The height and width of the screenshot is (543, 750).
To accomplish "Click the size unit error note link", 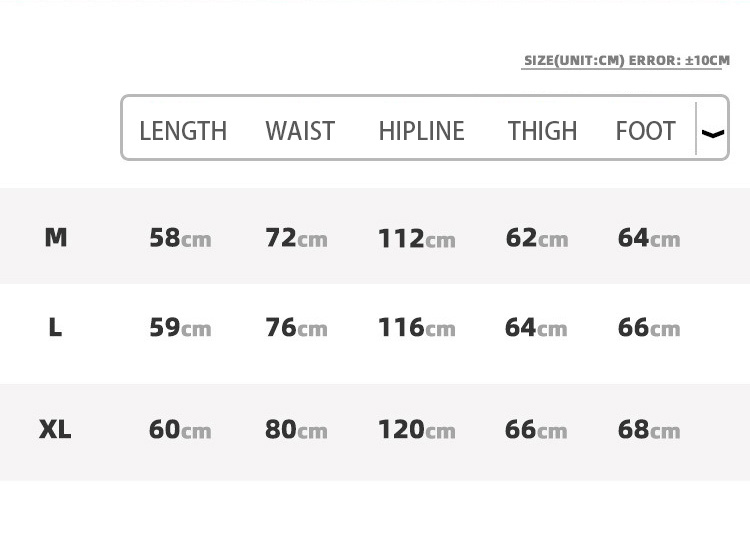I will (x=627, y=61).
